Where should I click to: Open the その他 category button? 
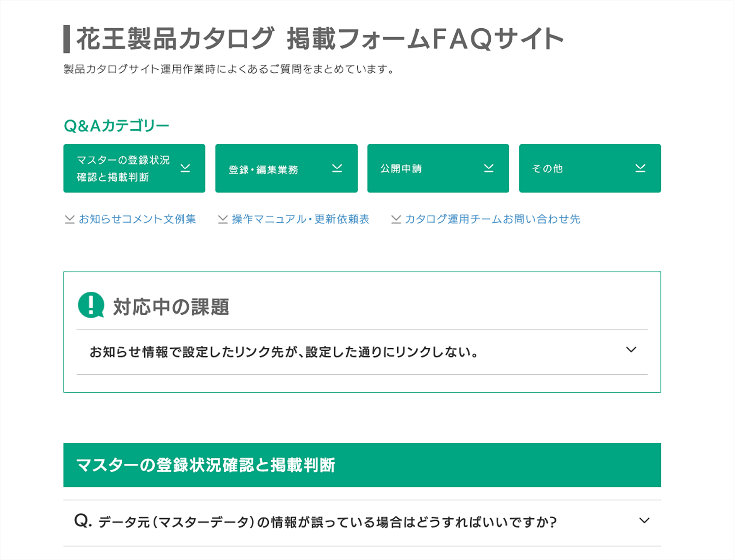coord(590,168)
